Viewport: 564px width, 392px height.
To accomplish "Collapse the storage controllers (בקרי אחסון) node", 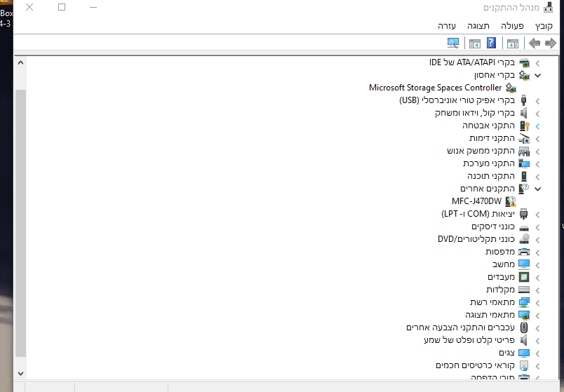I will pyautogui.click(x=538, y=76).
